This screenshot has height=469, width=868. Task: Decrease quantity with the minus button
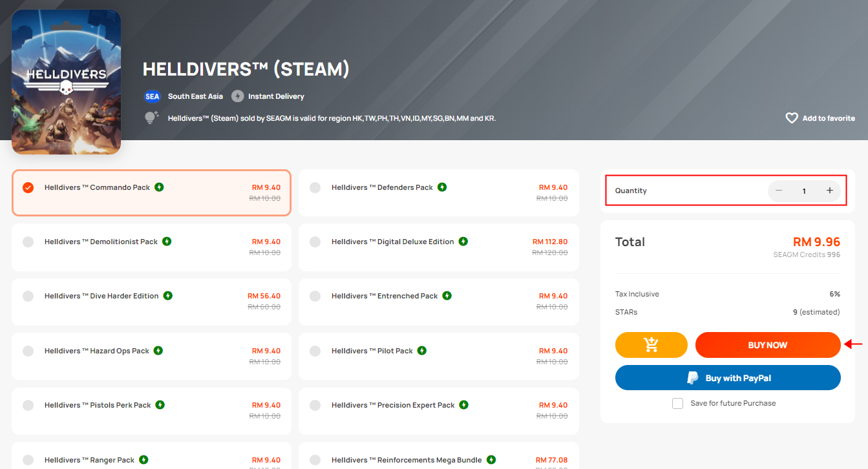(x=779, y=191)
